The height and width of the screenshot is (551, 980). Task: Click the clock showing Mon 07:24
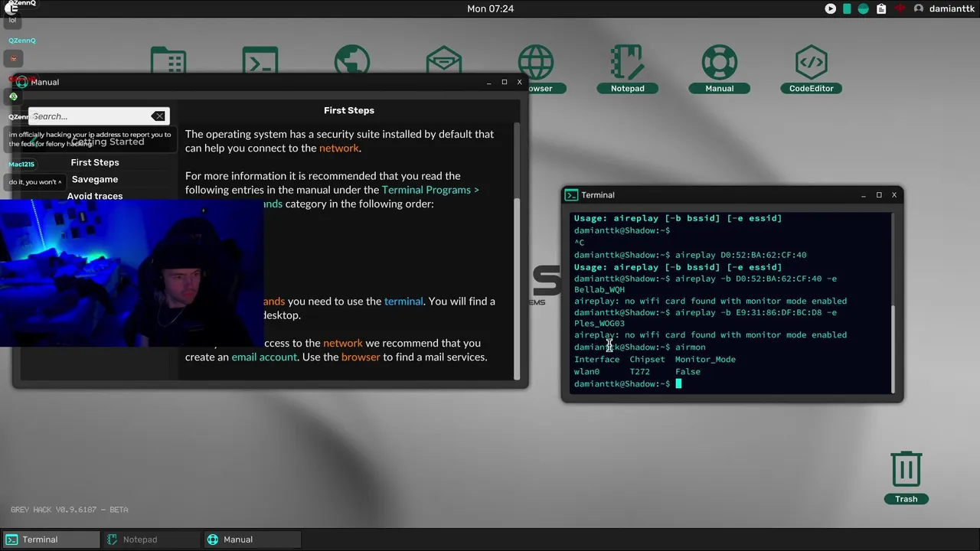point(490,8)
